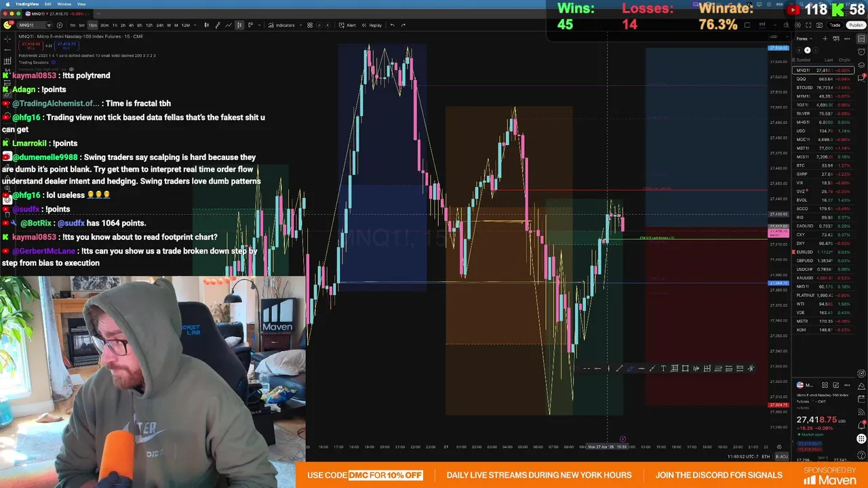This screenshot has width=868, height=488.
Task: Toggle visibility eye of Previous Day High indicator
Action: [71, 69]
